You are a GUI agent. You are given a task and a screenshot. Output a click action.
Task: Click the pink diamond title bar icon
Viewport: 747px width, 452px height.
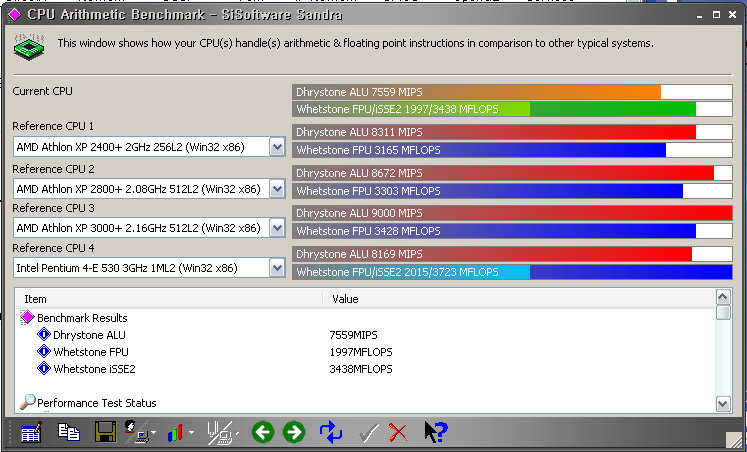(x=14, y=15)
